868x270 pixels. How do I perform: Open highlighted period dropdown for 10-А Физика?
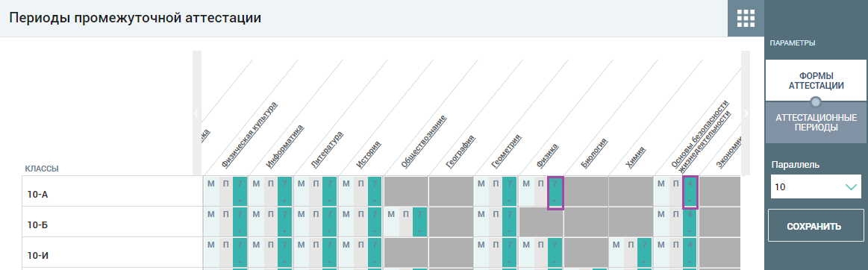[x=555, y=192]
